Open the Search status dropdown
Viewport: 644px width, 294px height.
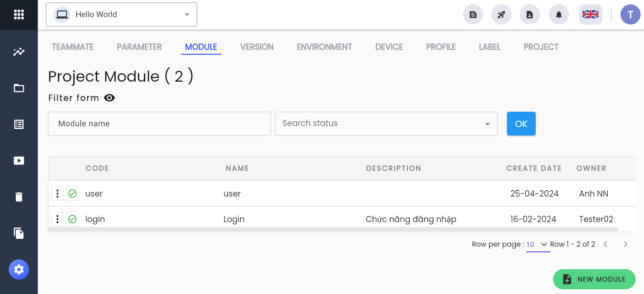(x=386, y=124)
